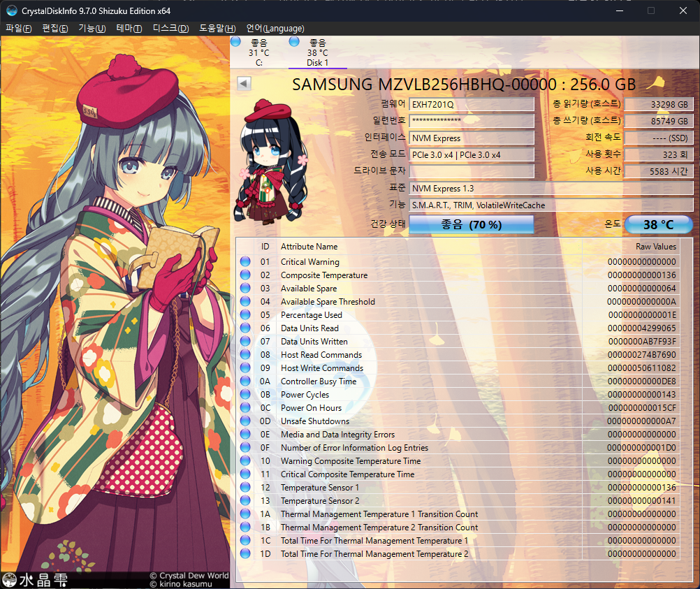Click the empty drive letter field

tap(472, 171)
